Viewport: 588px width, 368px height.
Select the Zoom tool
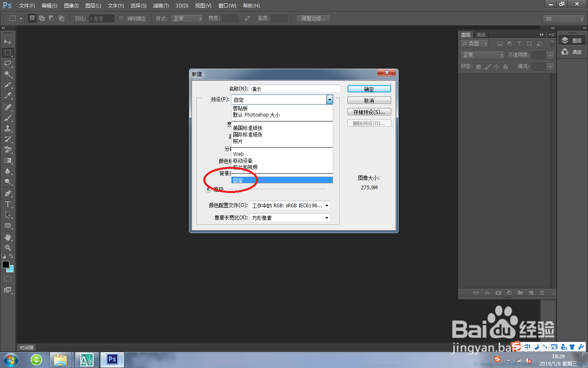click(x=8, y=248)
